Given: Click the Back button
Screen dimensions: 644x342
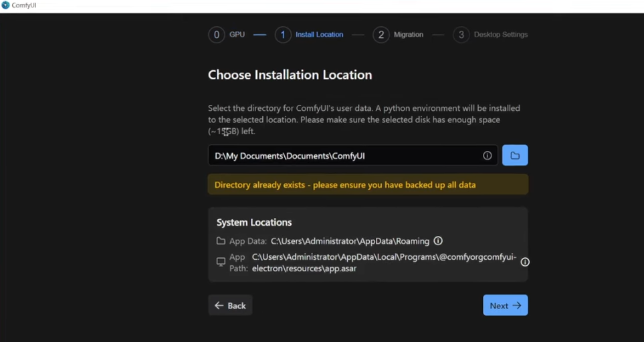Looking at the screenshot, I should click(230, 305).
